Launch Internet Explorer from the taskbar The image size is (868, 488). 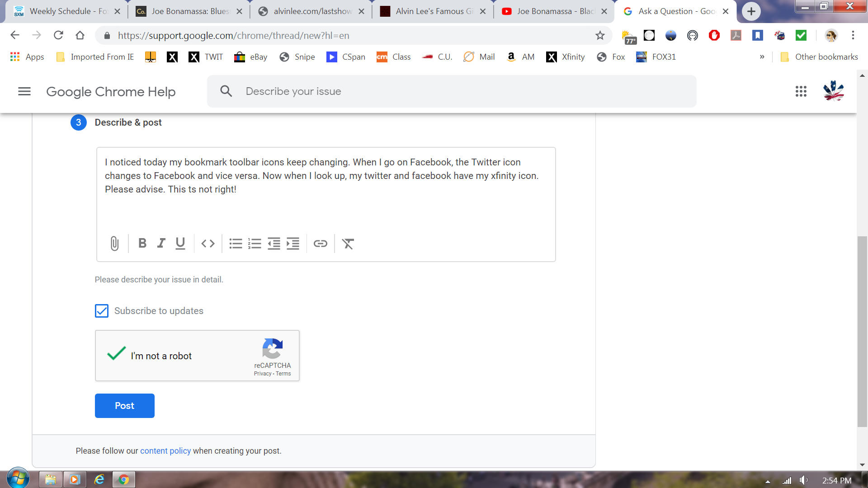point(99,479)
